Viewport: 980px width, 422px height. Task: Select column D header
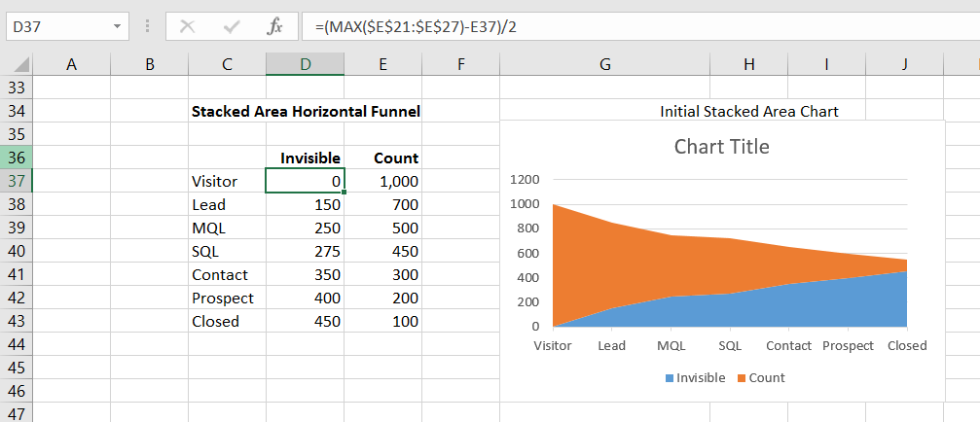coord(305,64)
